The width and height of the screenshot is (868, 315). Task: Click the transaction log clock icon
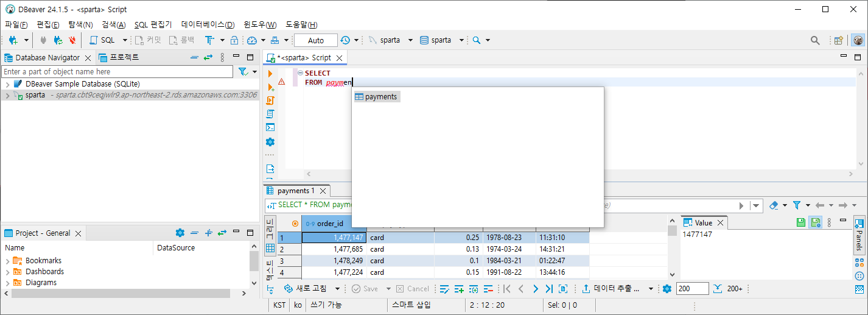click(x=345, y=40)
